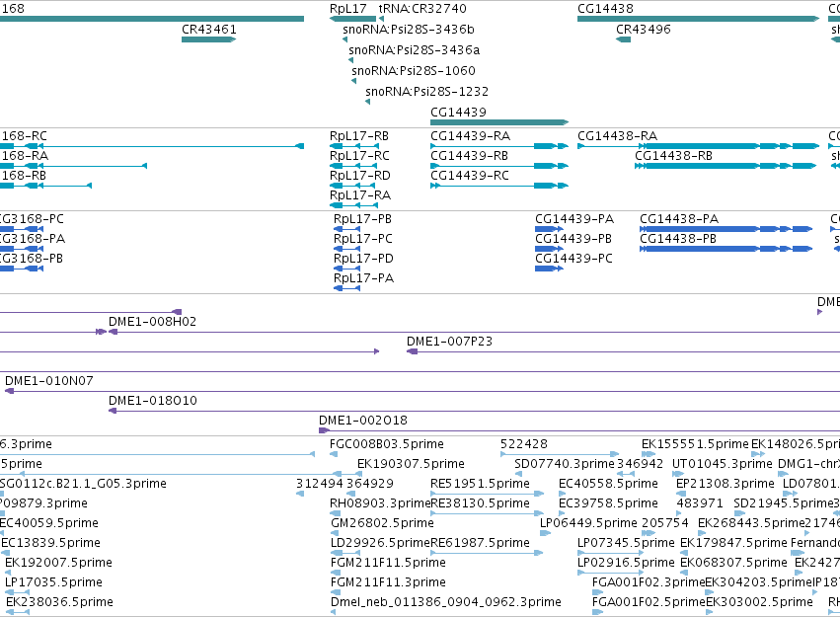Click EST FGM211F11.3prime

click(336, 593)
